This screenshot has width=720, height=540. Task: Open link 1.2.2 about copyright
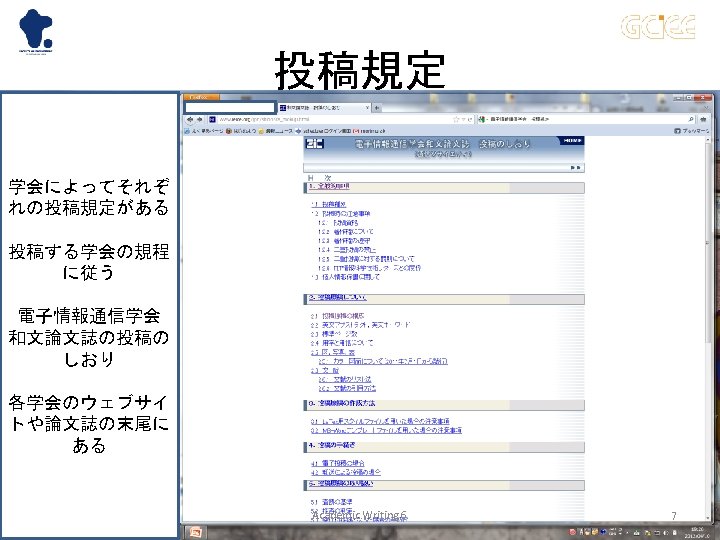click(x=346, y=231)
